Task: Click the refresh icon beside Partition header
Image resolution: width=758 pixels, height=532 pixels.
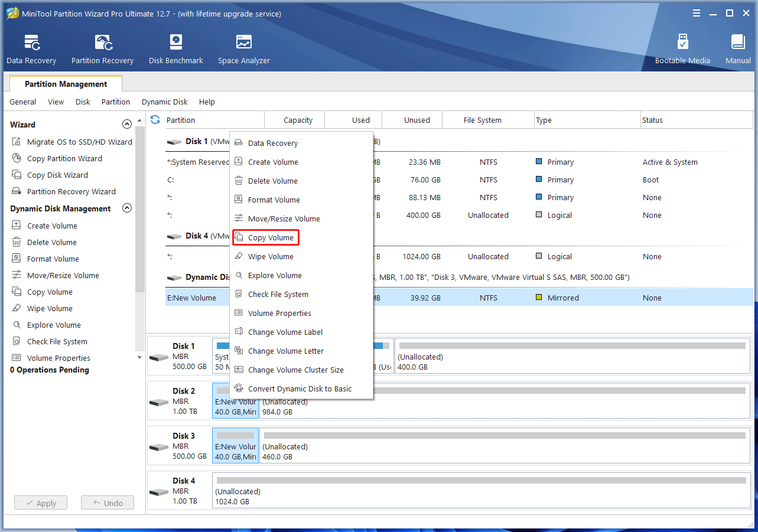Action: [155, 120]
